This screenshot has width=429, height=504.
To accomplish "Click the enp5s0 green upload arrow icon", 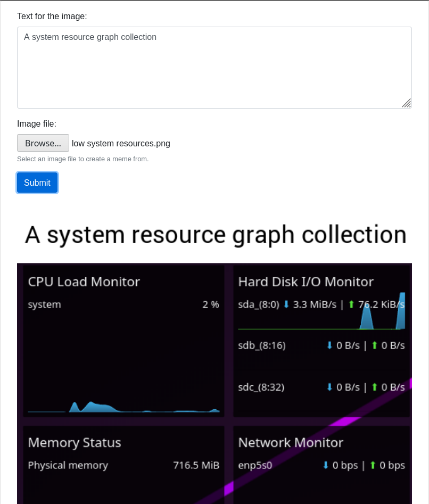I will [x=373, y=465].
